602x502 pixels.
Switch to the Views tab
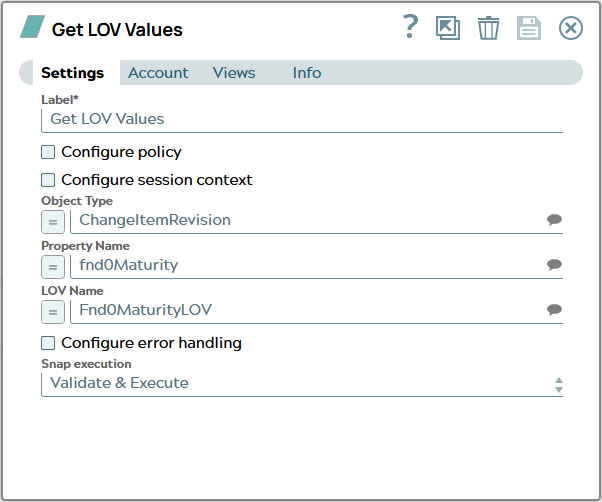234,73
